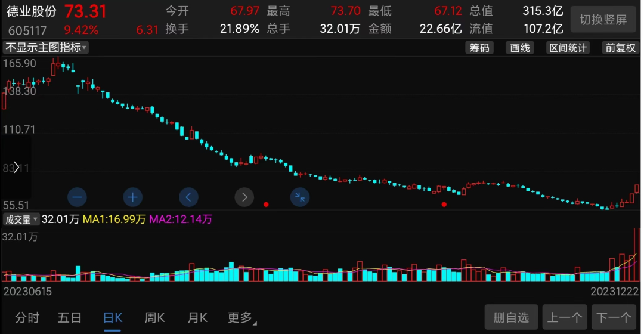Go to next stock 下一个
Screen dimensions: 644x334
coord(614,317)
